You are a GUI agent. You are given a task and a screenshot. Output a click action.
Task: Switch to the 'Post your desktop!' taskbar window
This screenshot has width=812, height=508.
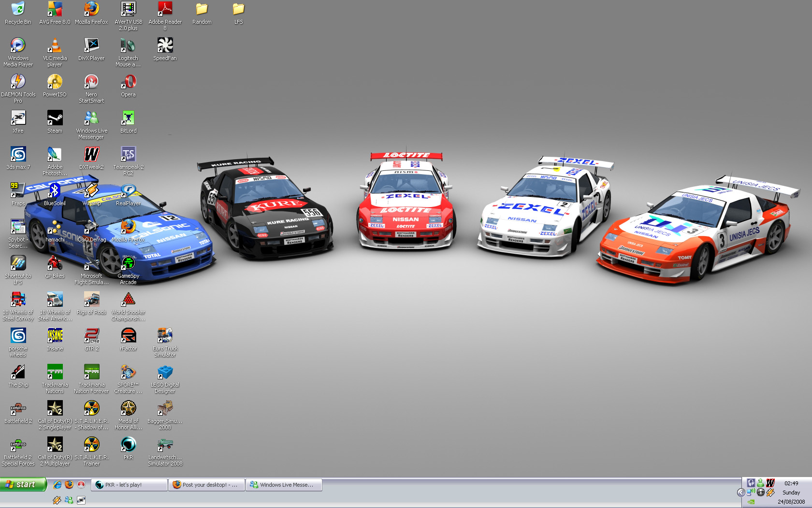(206, 485)
